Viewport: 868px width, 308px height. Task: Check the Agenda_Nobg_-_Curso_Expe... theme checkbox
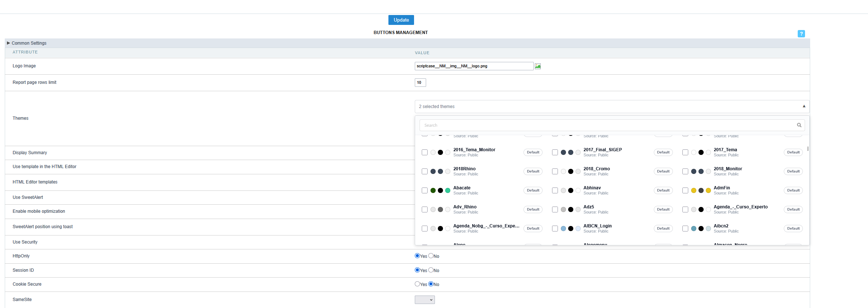point(425,229)
